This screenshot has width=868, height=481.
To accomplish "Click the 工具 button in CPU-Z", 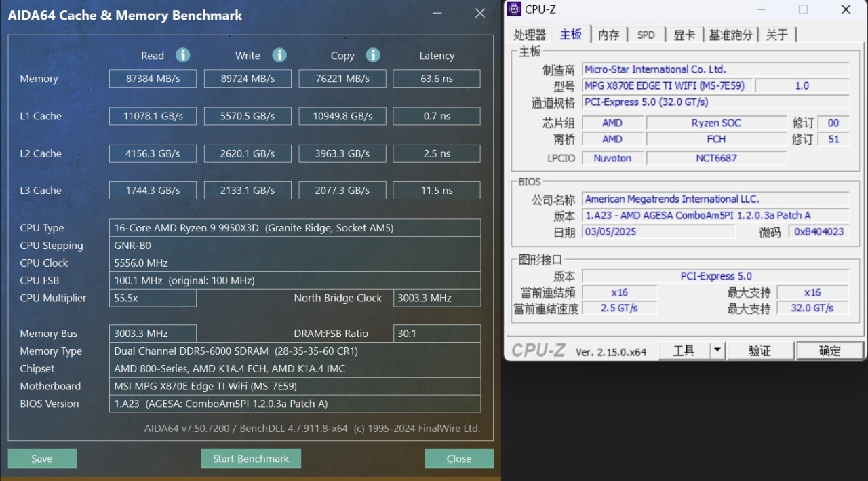I will [684, 350].
